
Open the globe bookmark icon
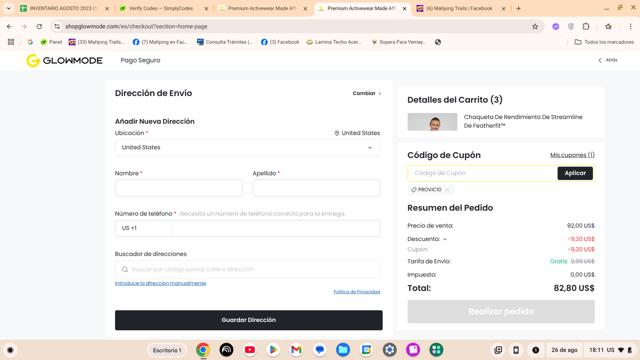[x=438, y=42]
